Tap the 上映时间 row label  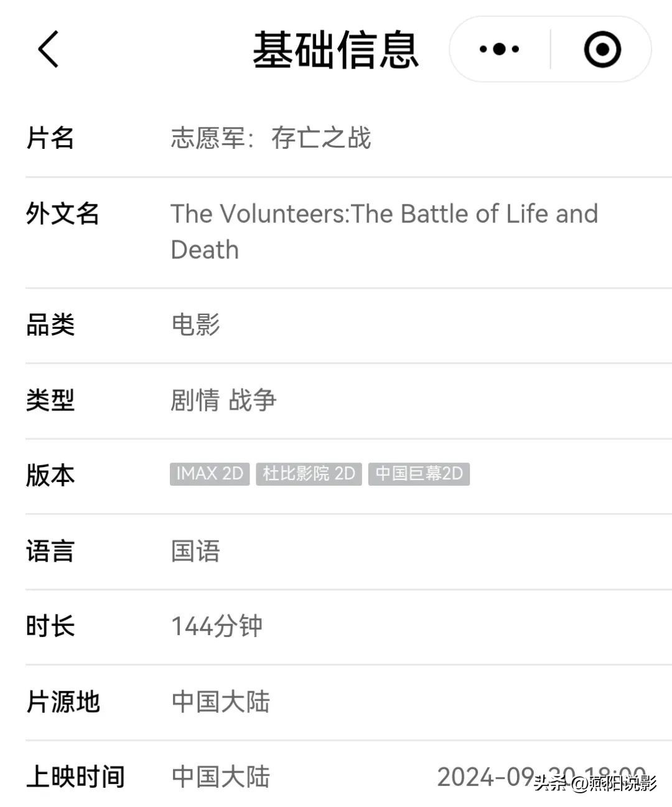pyautogui.click(x=75, y=777)
